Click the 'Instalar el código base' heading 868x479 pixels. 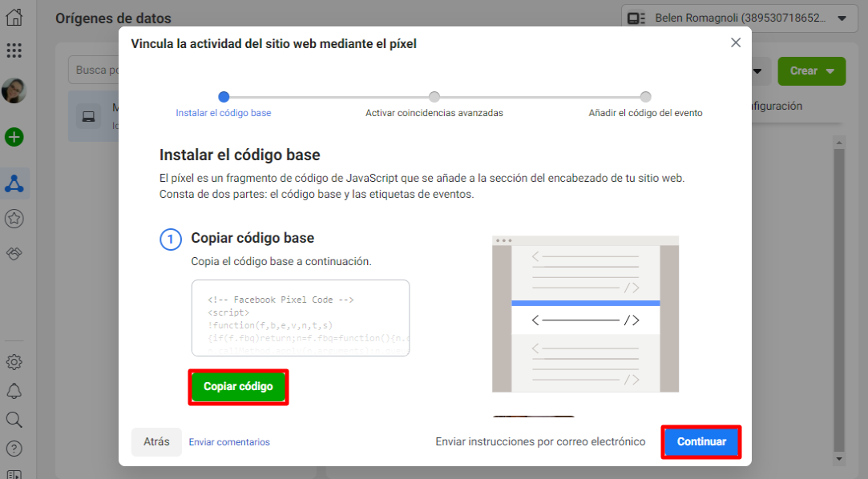click(240, 155)
